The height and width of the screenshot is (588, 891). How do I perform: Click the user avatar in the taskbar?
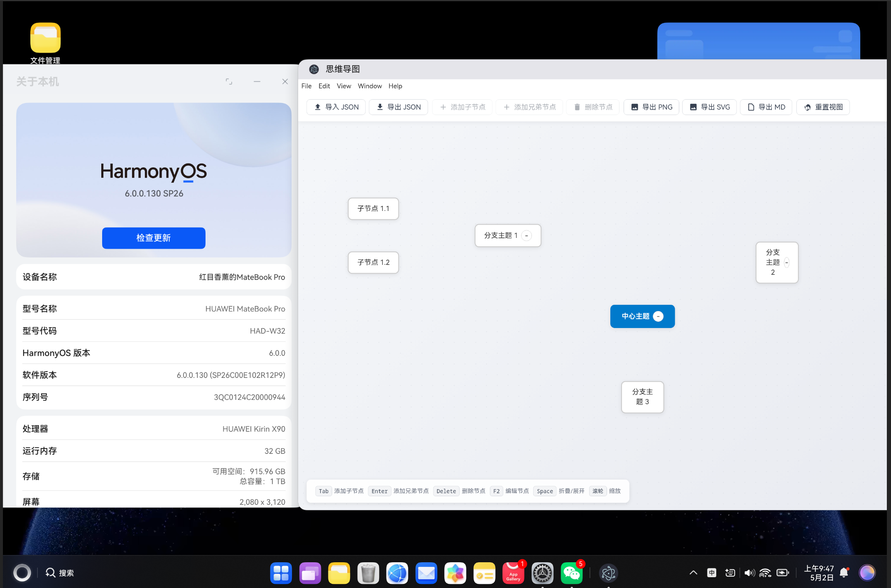pyautogui.click(x=867, y=573)
